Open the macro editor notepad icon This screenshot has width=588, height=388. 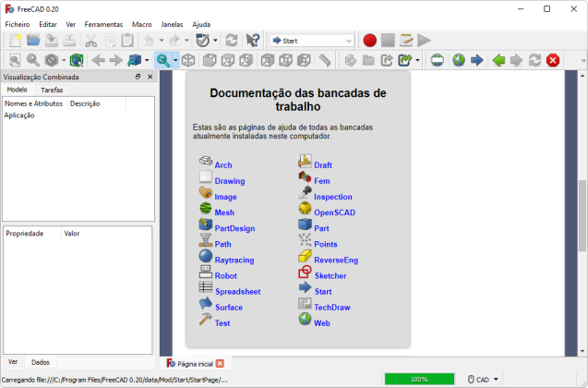406,40
